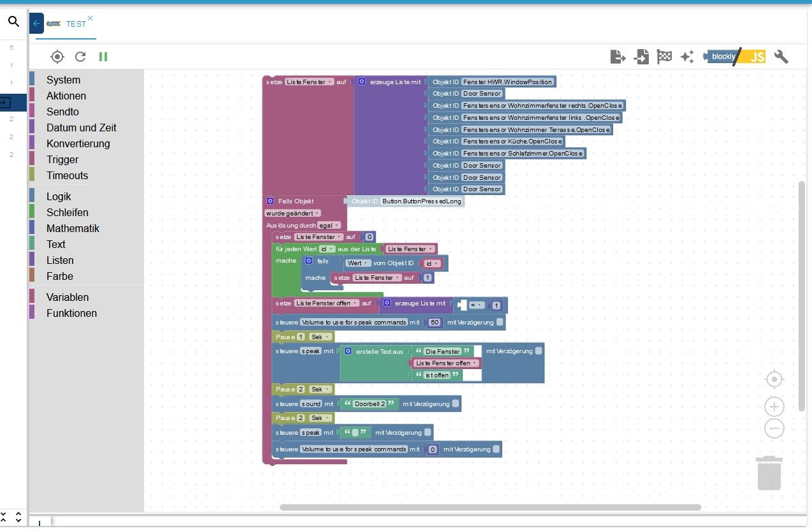Viewport: 812px width, 531px height.
Task: Open the Trigger block category
Action: point(62,159)
